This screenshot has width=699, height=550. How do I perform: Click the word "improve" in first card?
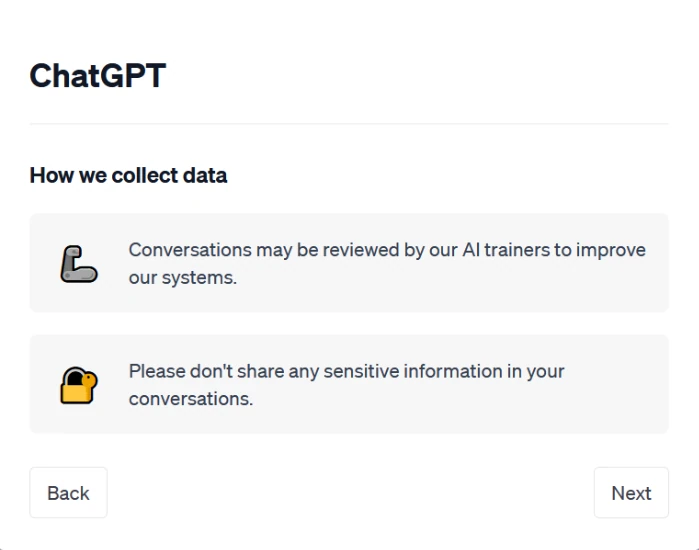tap(611, 250)
